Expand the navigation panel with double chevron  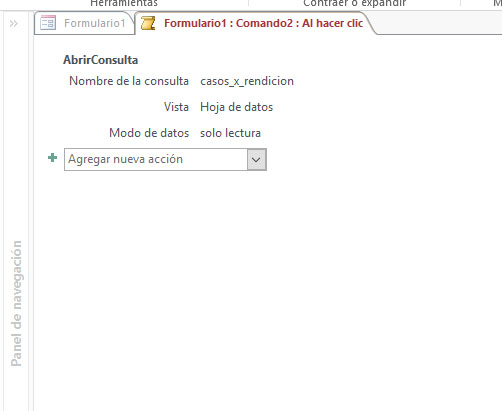point(14,24)
